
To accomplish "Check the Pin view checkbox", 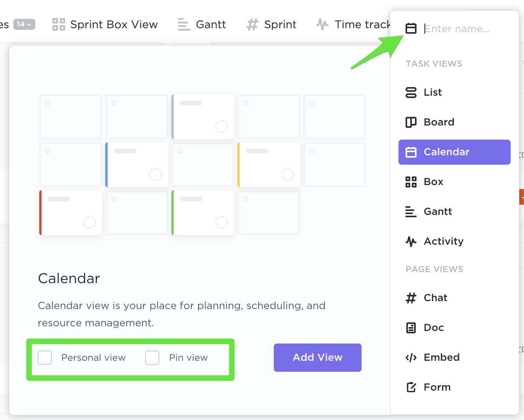I will tap(152, 358).
